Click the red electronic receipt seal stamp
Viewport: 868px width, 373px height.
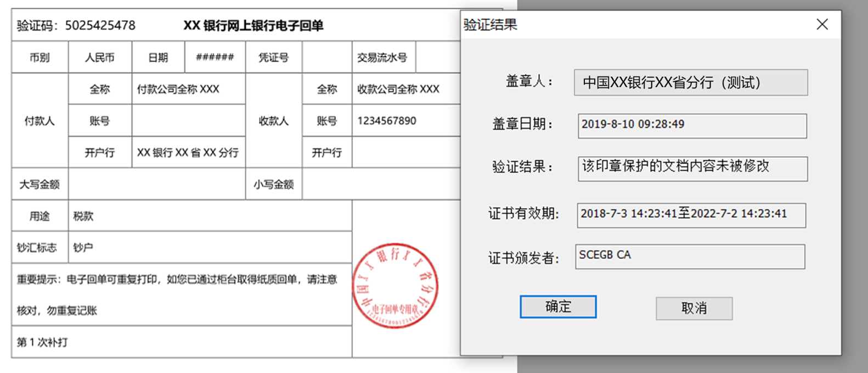(395, 286)
